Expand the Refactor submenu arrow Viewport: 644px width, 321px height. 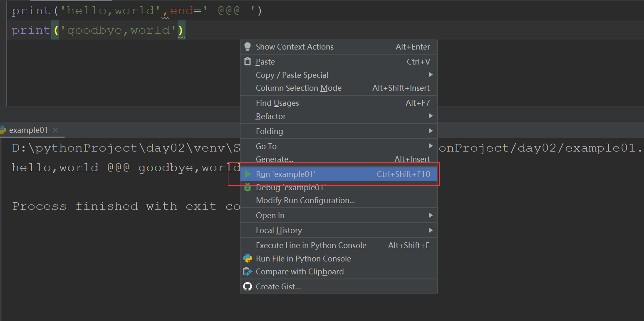(431, 116)
